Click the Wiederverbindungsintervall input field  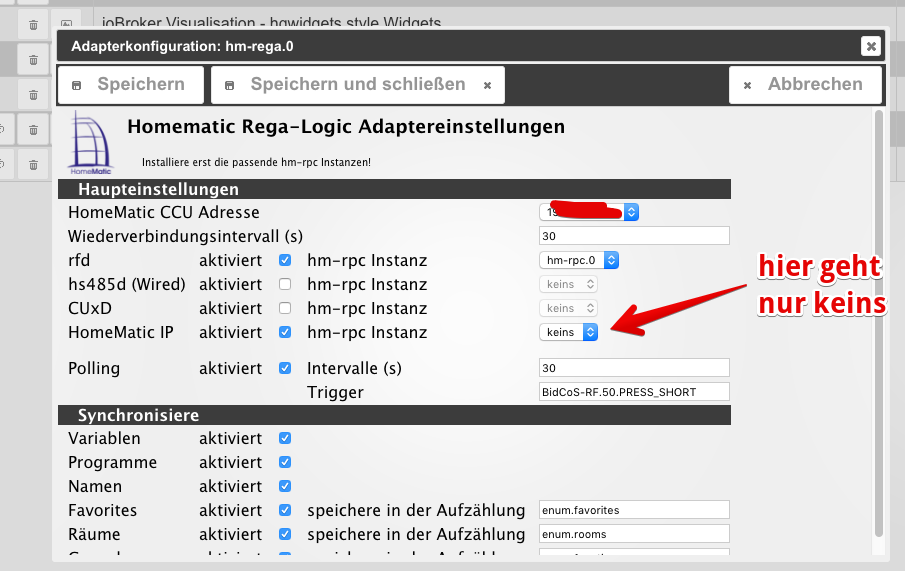(634, 236)
